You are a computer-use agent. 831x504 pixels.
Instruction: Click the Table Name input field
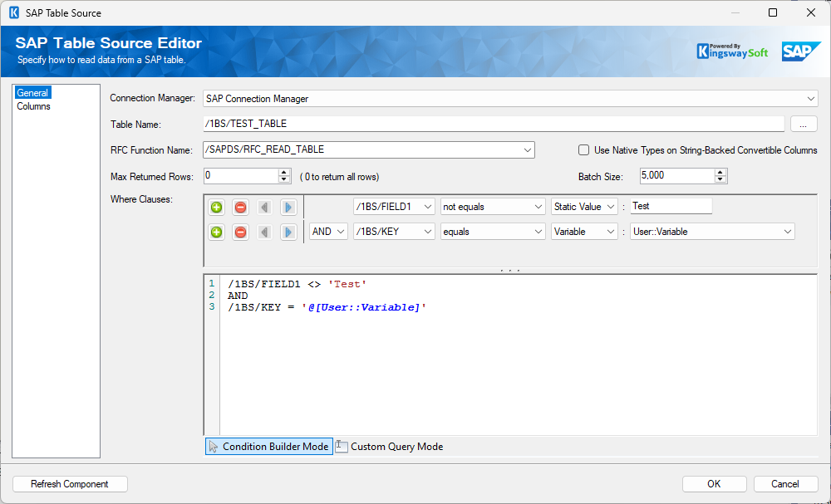[494, 125]
